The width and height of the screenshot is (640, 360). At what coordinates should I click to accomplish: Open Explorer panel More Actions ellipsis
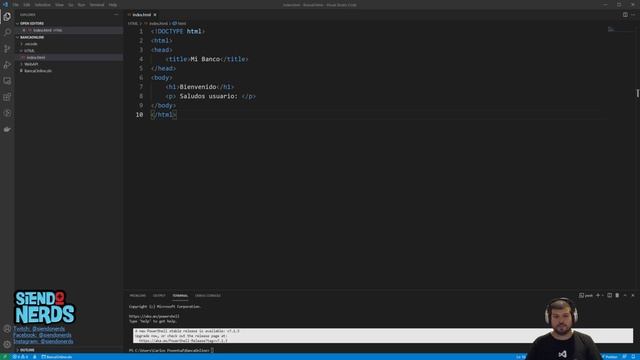116,15
